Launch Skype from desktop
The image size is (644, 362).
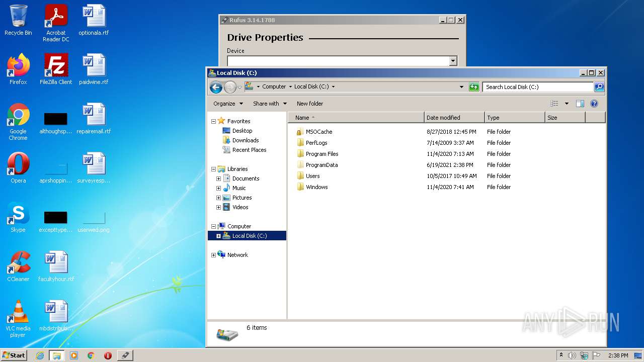(x=18, y=217)
